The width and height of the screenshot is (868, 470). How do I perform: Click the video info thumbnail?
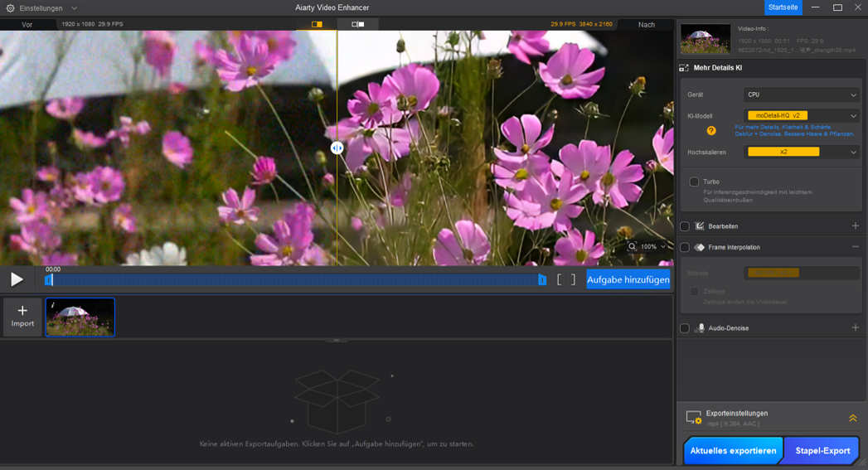click(706, 39)
